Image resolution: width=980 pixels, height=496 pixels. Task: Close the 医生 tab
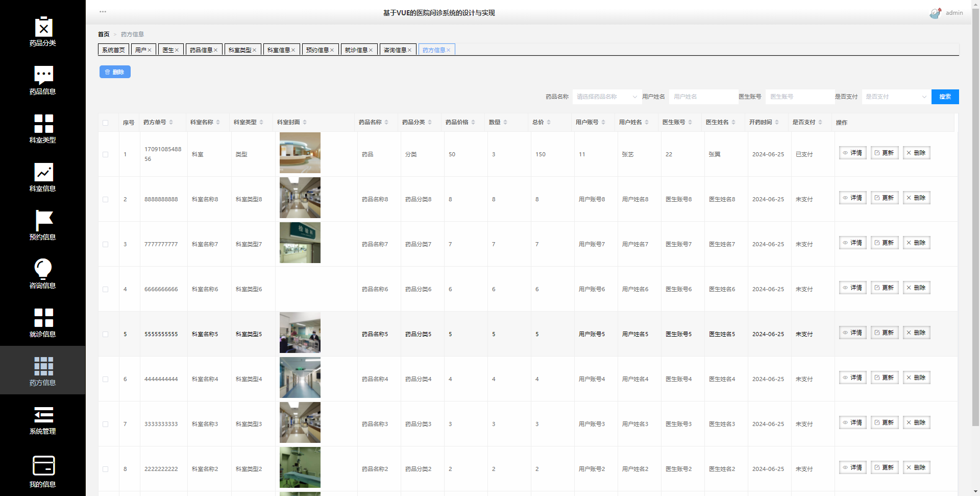177,50
